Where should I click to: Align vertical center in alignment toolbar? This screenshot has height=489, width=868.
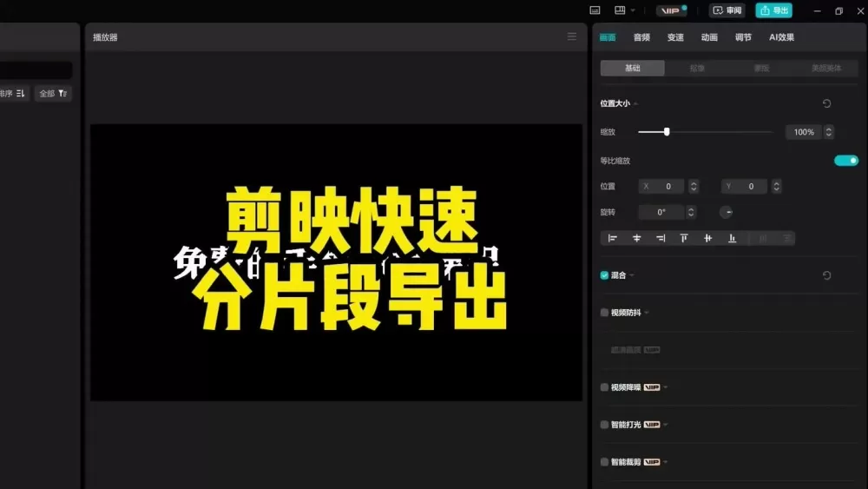click(708, 238)
